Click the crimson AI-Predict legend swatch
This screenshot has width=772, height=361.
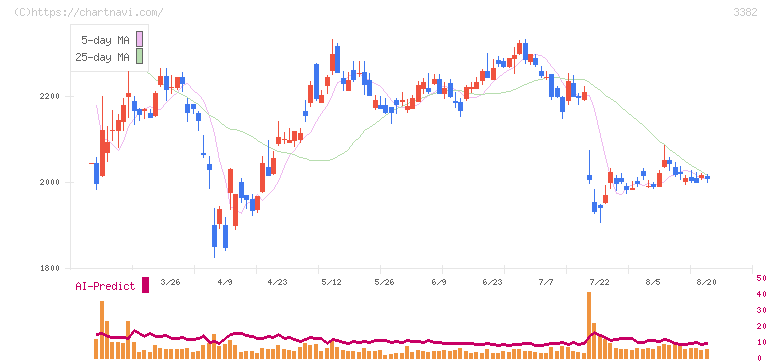[145, 285]
